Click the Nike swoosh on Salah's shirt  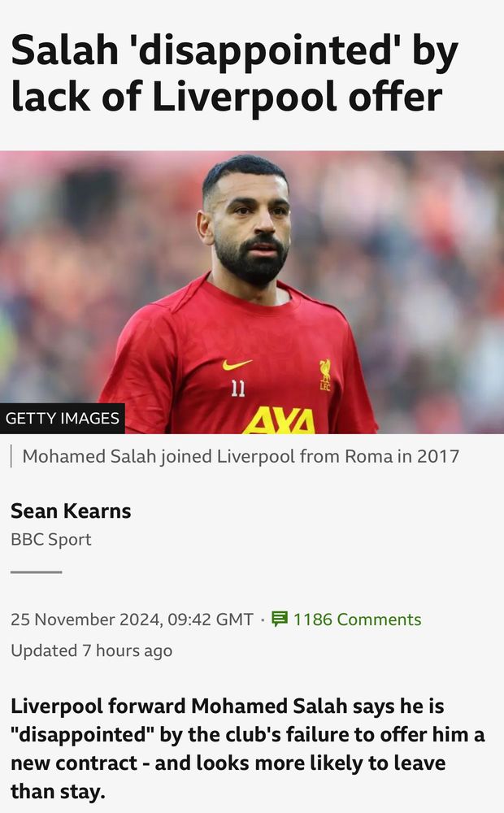click(237, 364)
